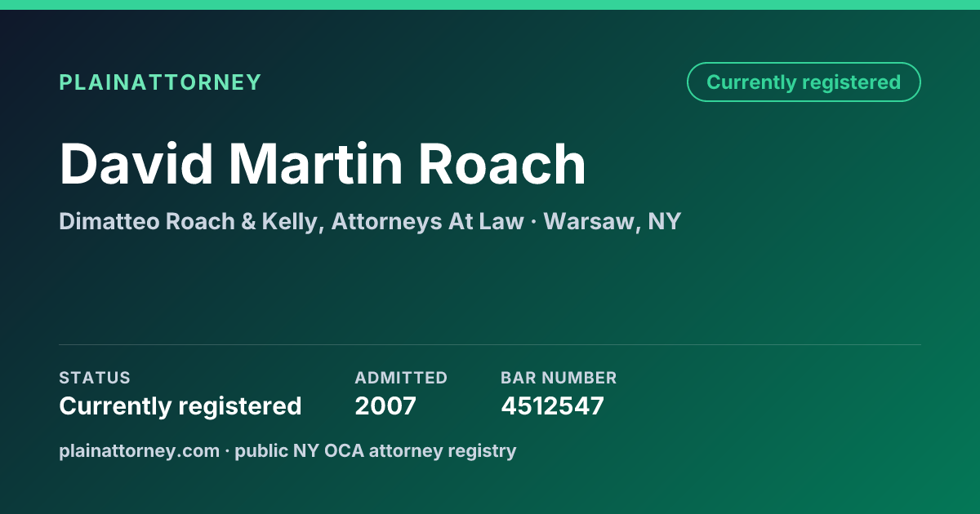Select the Warsaw, NY location text
Image resolution: width=980 pixels, height=514 pixels.
(x=612, y=221)
